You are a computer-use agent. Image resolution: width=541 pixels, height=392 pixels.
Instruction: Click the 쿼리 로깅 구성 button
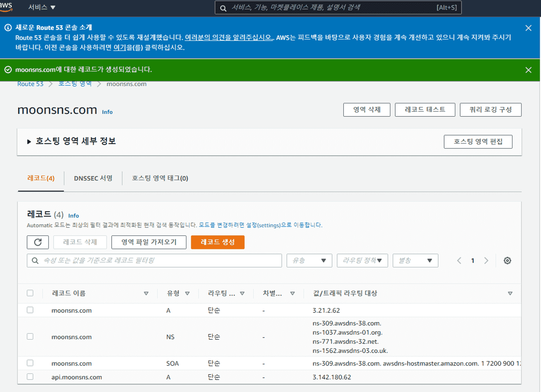tap(491, 110)
